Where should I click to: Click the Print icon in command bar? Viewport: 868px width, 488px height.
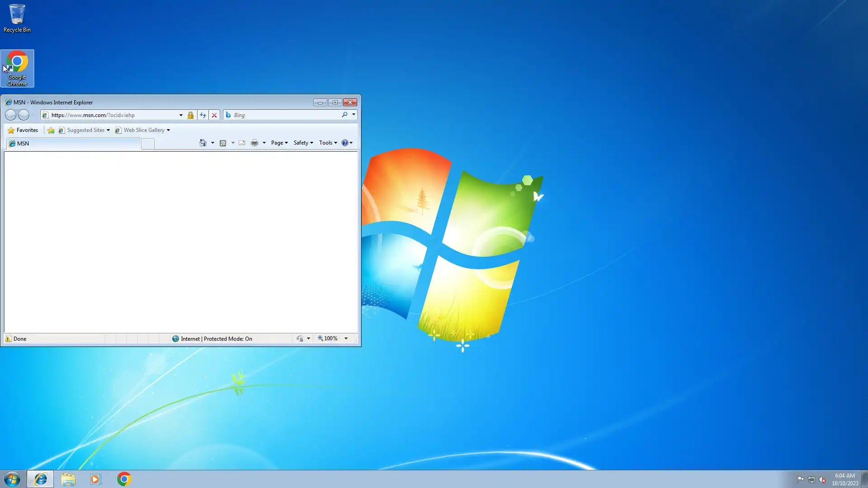tap(255, 143)
